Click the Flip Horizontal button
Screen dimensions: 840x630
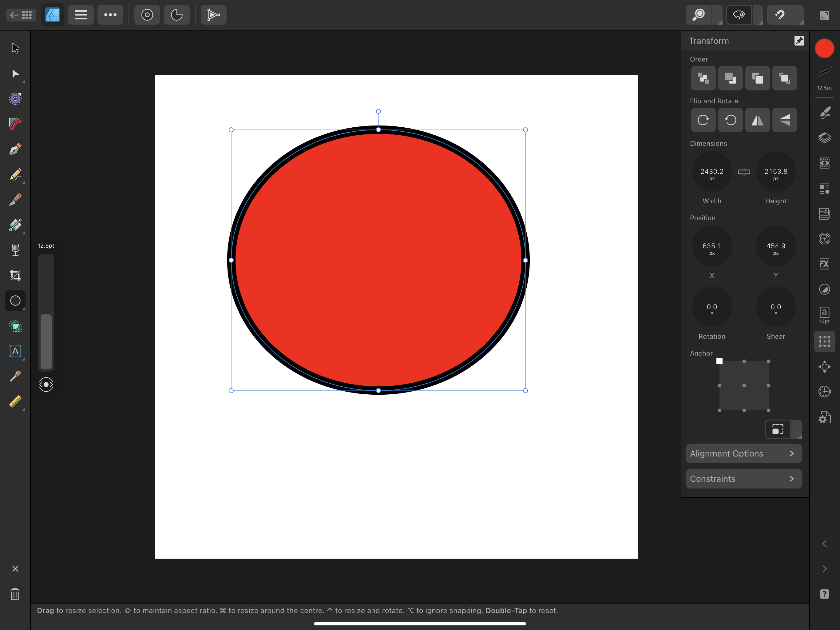(x=757, y=121)
